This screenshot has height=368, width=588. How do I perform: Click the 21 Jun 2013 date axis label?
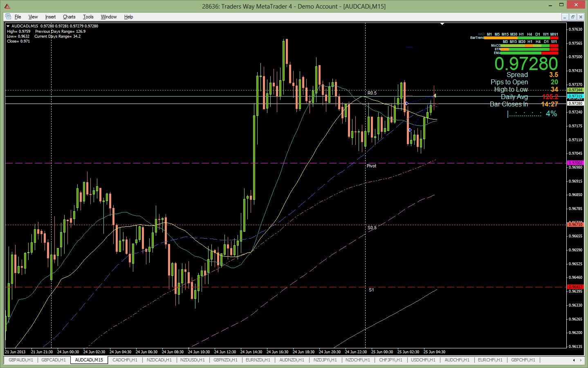tap(15, 352)
